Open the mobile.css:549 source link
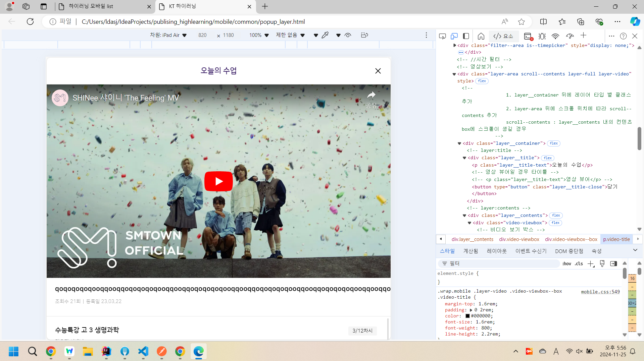Viewport: 644px width, 361px height. (600, 292)
